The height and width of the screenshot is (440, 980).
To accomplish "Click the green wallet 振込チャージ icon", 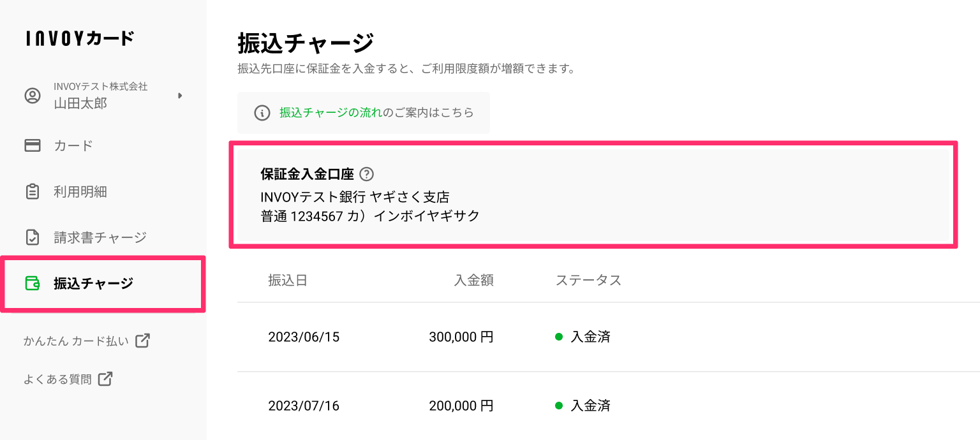I will [32, 283].
